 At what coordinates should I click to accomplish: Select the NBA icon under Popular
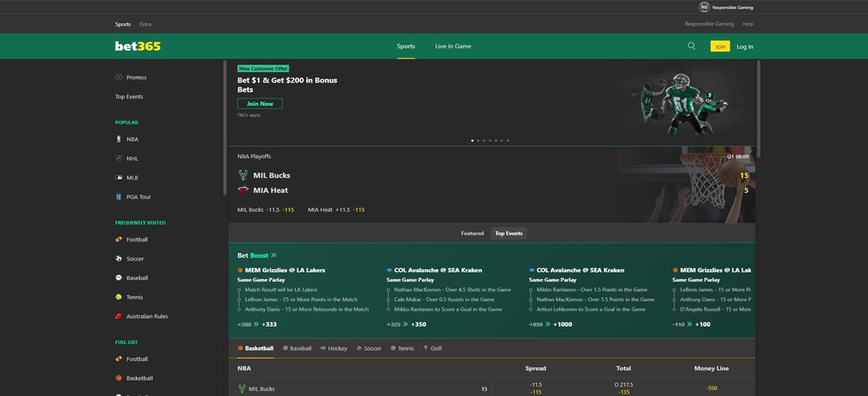click(119, 139)
